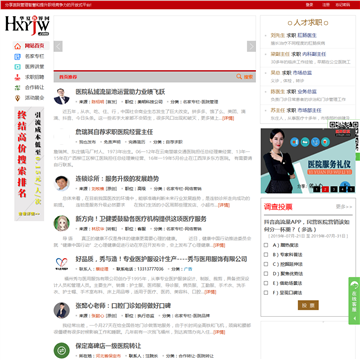Check poll option F
Screen dimensions: 360x360
tap(266, 293)
